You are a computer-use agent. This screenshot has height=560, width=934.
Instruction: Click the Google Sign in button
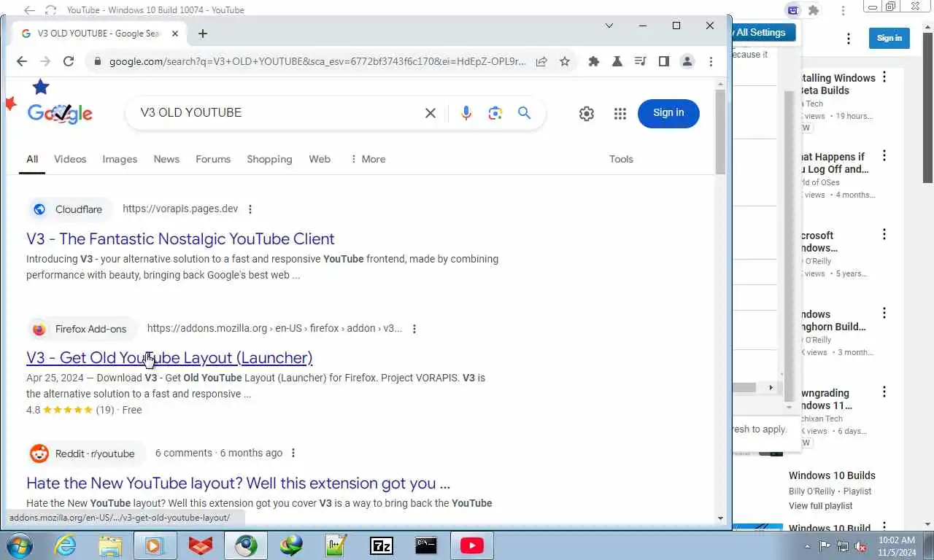[668, 113]
